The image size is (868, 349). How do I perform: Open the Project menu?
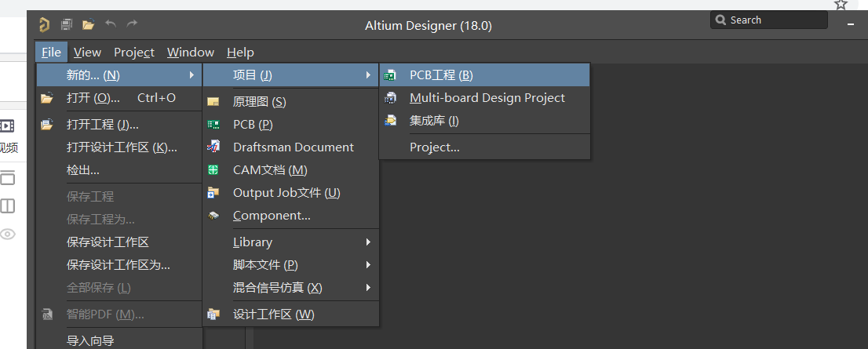(x=134, y=52)
